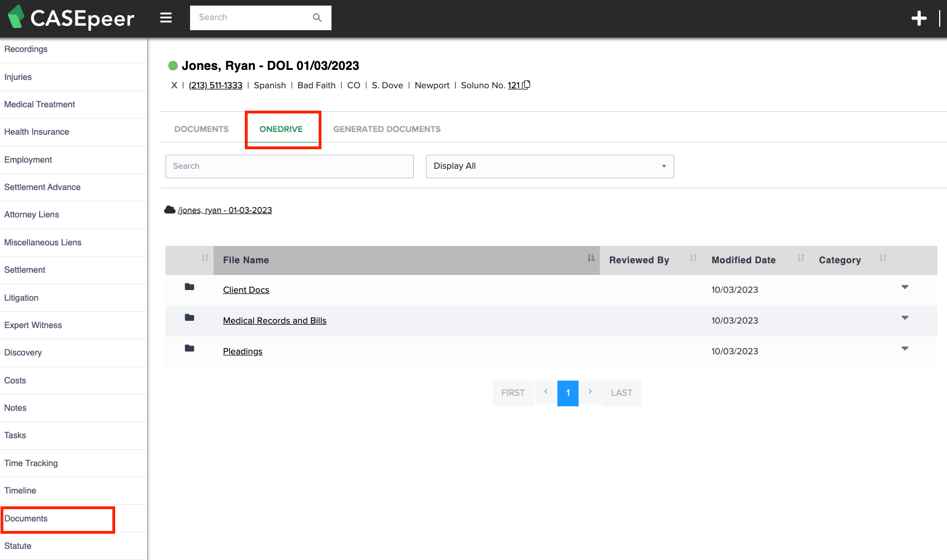The image size is (947, 560).
Task: Open the hamburger navigation menu
Action: click(165, 18)
